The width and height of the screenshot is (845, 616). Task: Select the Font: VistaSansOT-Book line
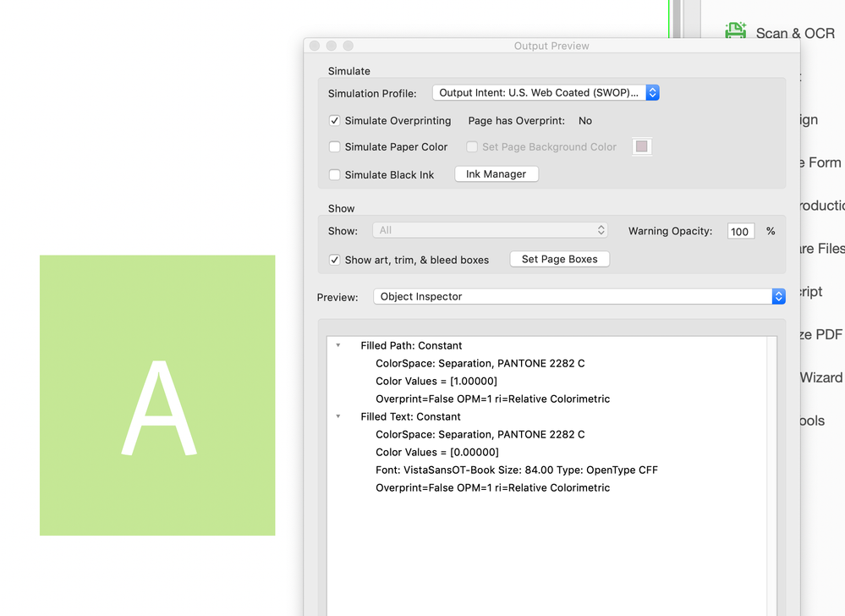[x=516, y=470]
